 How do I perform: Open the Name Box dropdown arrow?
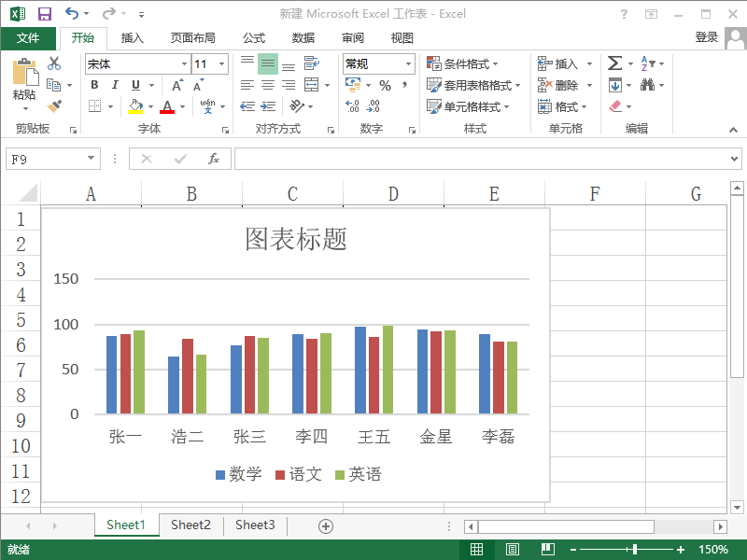click(x=91, y=158)
